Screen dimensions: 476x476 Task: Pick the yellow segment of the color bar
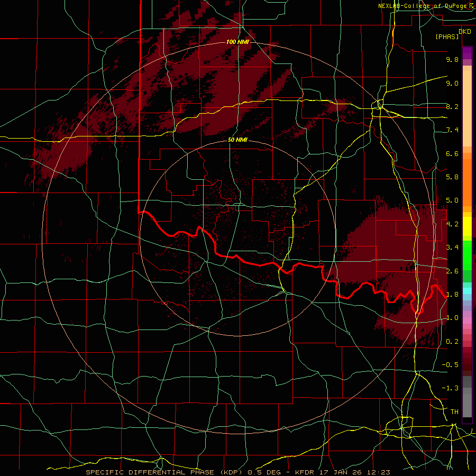tap(467, 226)
